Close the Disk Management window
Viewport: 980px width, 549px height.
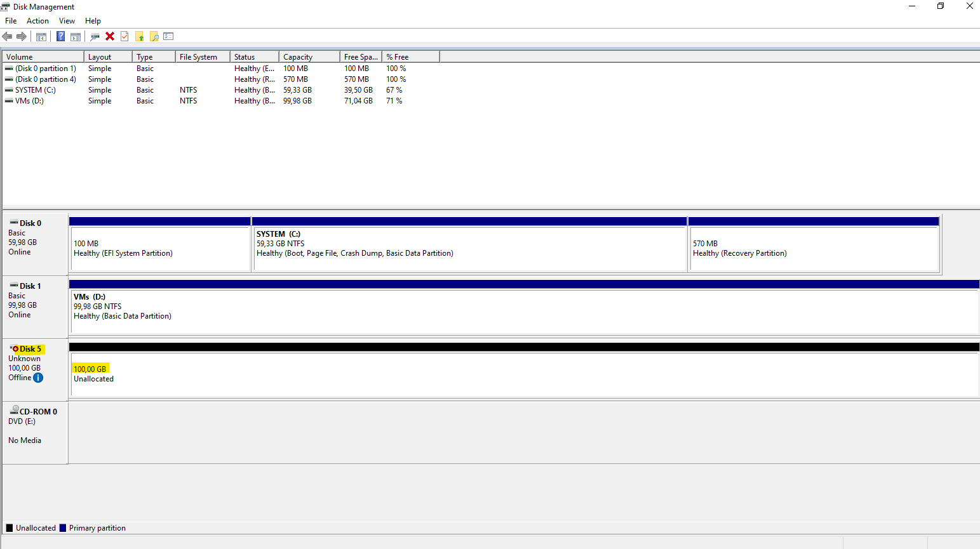[970, 6]
